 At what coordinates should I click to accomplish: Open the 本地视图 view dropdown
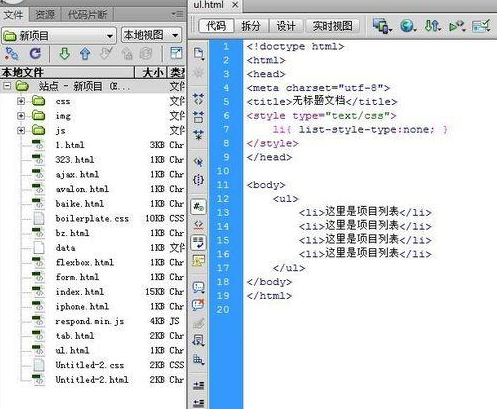152,35
